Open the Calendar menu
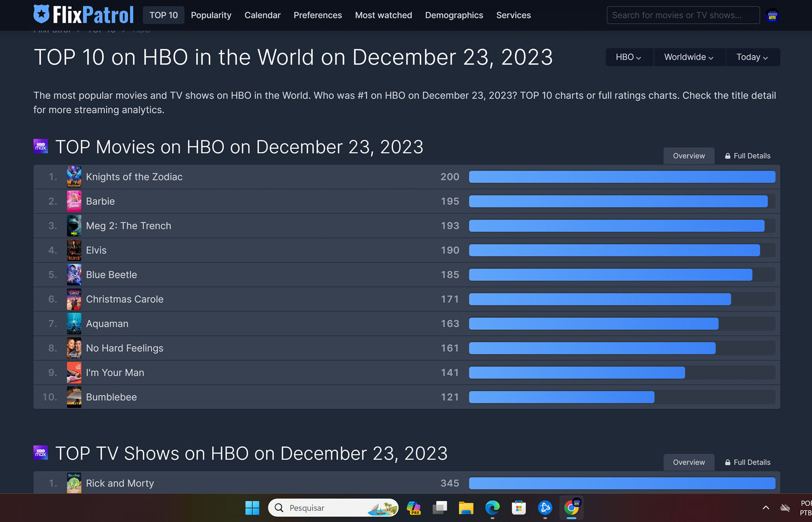The image size is (812, 522). point(262,15)
